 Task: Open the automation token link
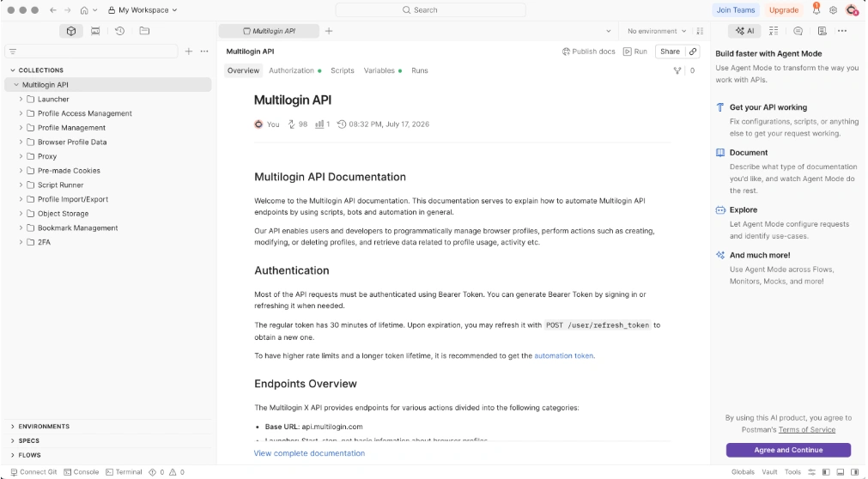(563, 355)
